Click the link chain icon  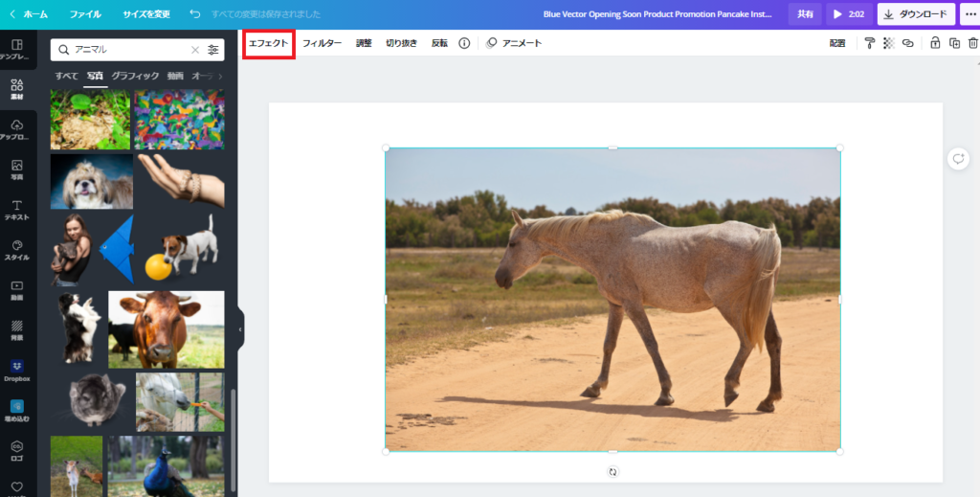click(907, 43)
